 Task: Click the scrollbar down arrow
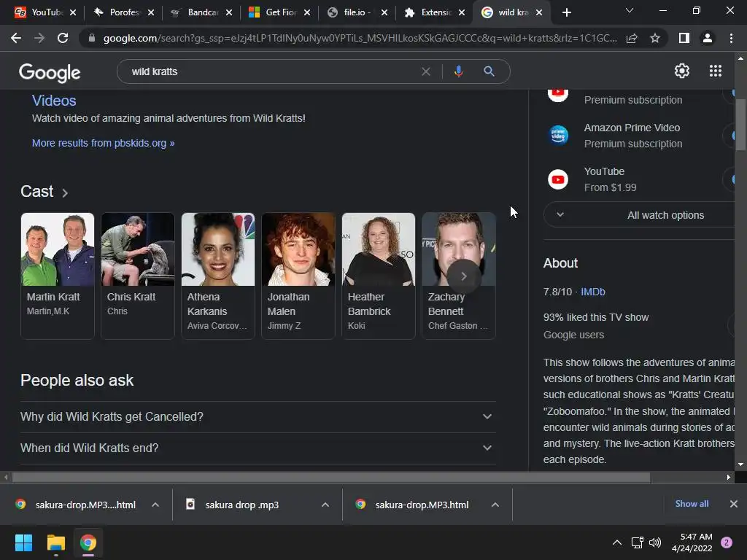740,464
